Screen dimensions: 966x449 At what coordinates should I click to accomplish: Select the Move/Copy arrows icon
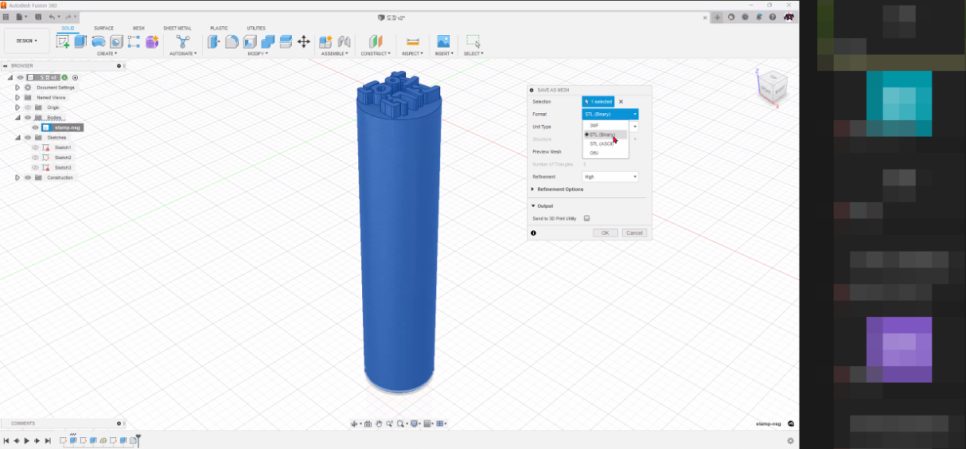(x=304, y=41)
